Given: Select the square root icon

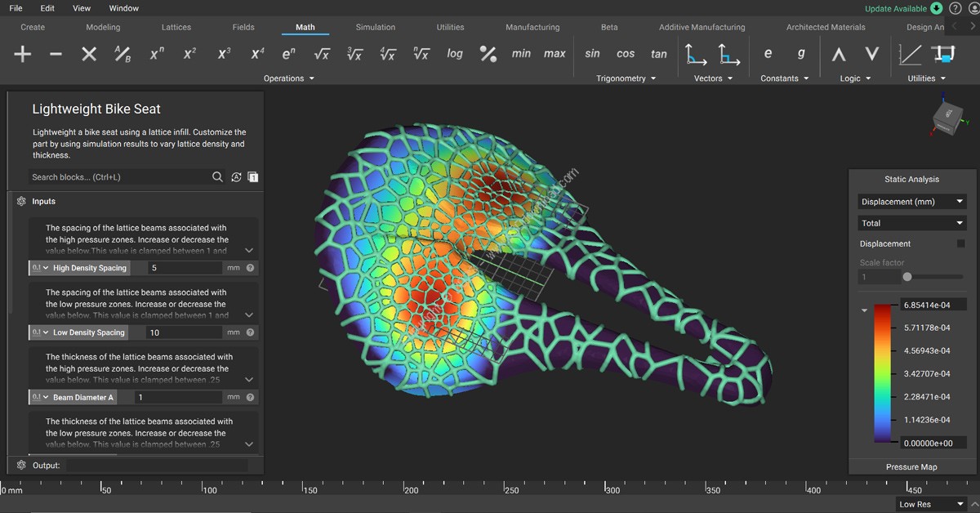Looking at the screenshot, I should point(322,54).
